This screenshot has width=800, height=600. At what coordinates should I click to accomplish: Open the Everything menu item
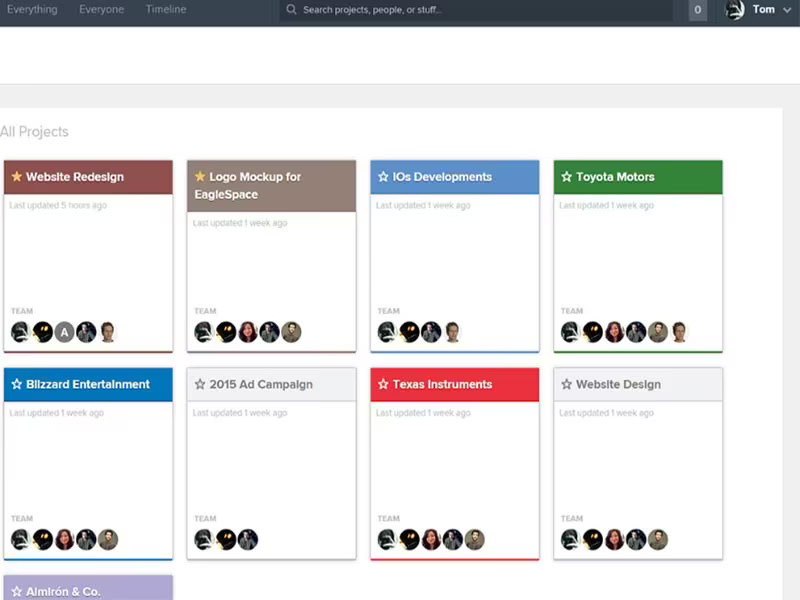click(32, 9)
